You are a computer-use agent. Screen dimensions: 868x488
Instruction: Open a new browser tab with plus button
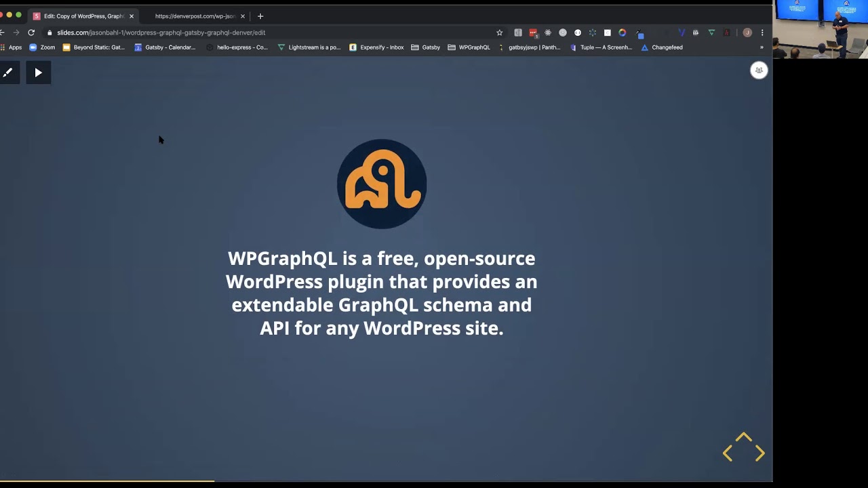(x=260, y=16)
